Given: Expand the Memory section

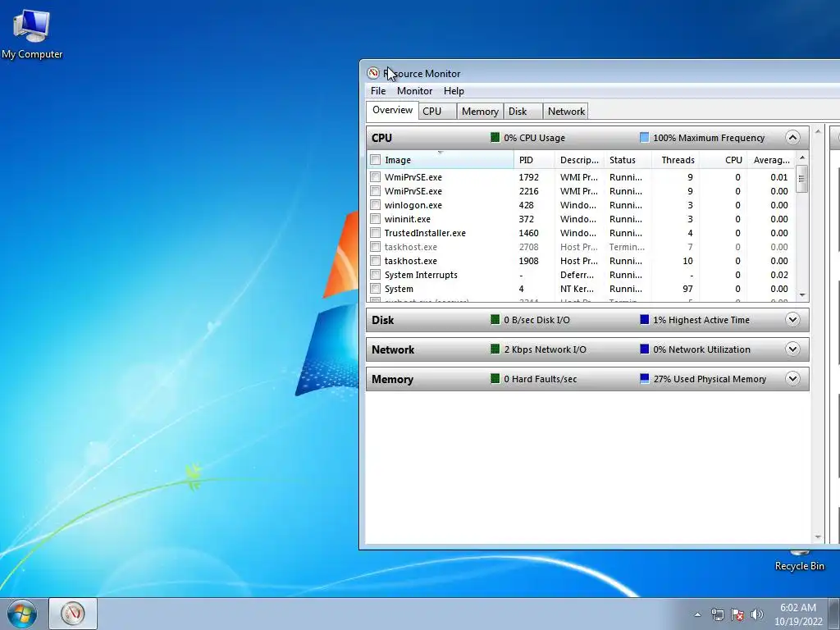Looking at the screenshot, I should pyautogui.click(x=792, y=379).
